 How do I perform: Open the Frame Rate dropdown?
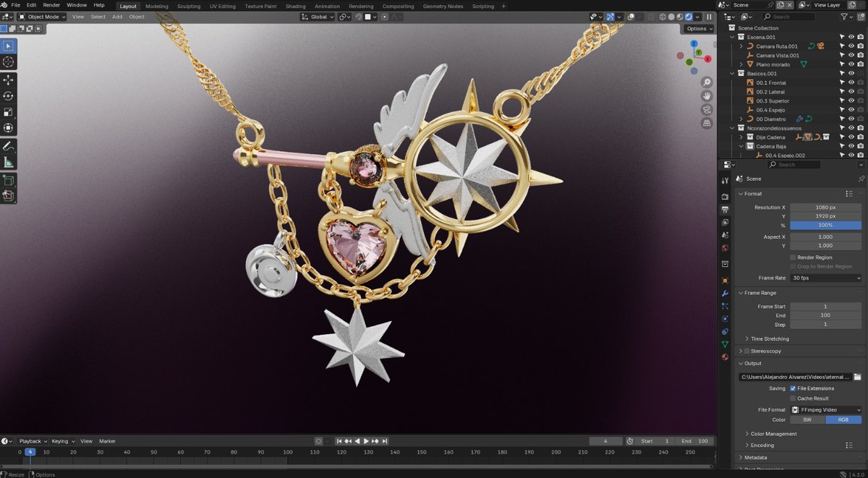pos(826,278)
